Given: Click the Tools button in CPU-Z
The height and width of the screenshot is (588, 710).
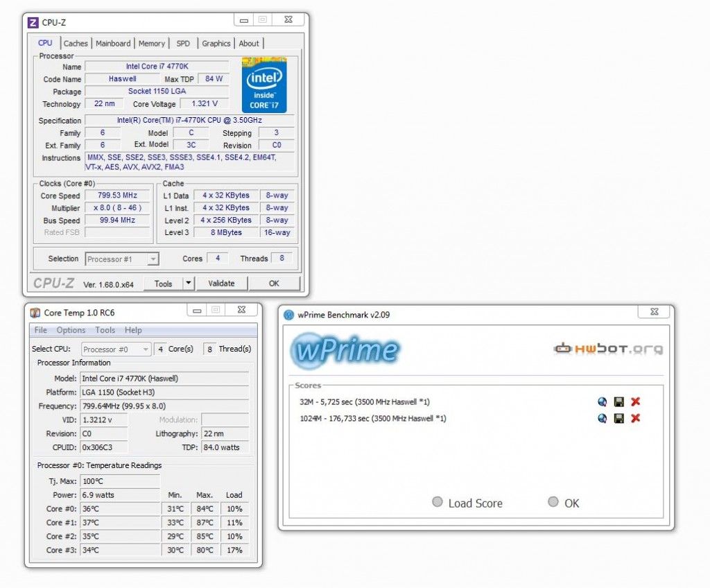Looking at the screenshot, I should pos(163,284).
